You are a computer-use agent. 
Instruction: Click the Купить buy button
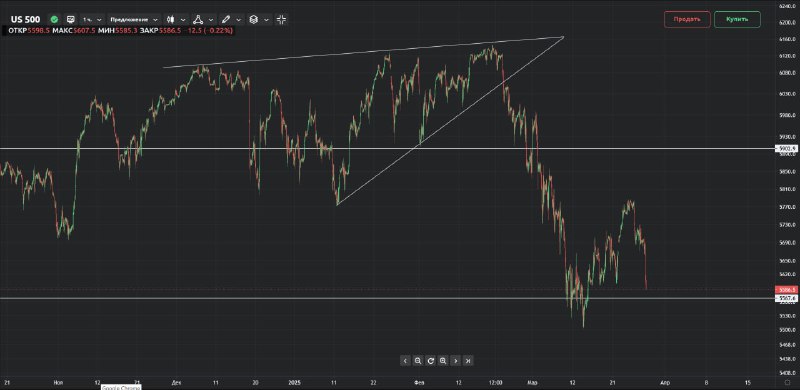pyautogui.click(x=737, y=19)
